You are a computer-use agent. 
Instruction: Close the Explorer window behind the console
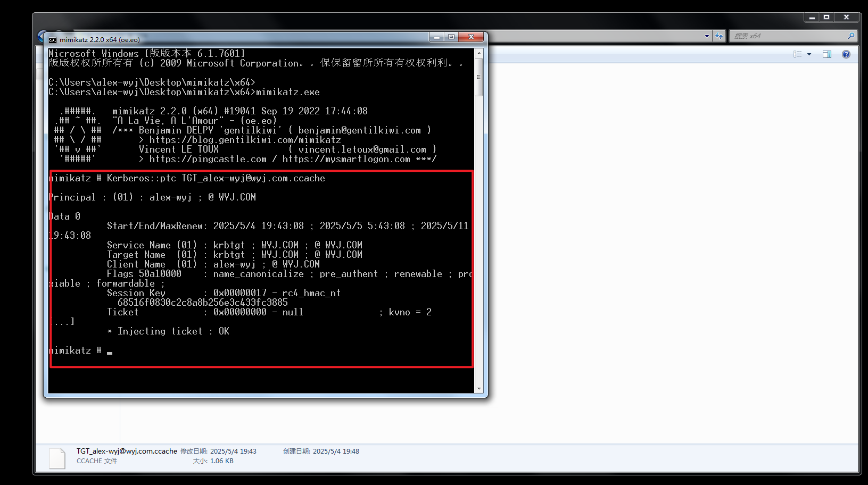pyautogui.click(x=846, y=18)
